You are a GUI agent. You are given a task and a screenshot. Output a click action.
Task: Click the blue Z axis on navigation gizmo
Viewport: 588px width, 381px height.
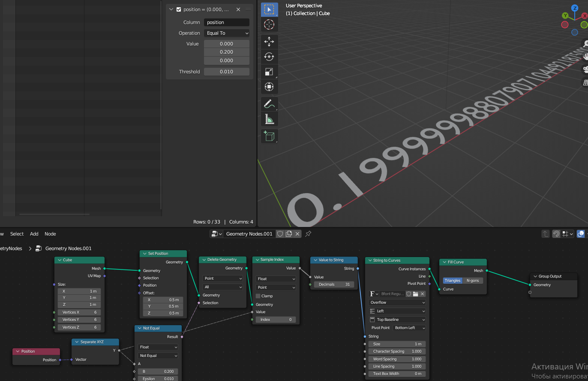coord(575,8)
